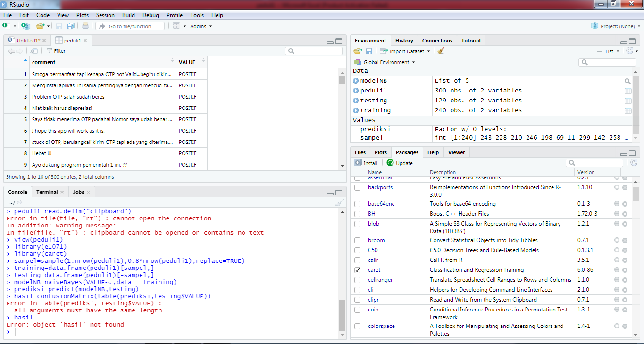Click the Print icon in toolbar

pos(85,26)
